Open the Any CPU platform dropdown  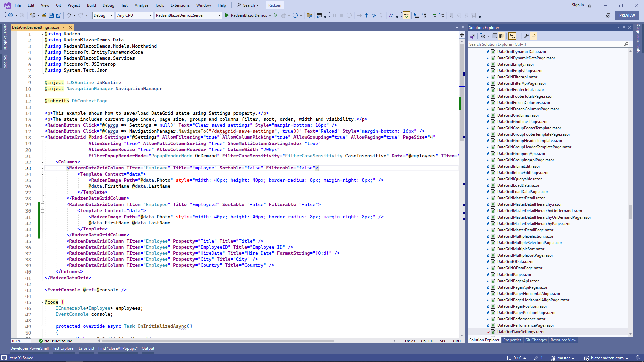tap(134, 15)
